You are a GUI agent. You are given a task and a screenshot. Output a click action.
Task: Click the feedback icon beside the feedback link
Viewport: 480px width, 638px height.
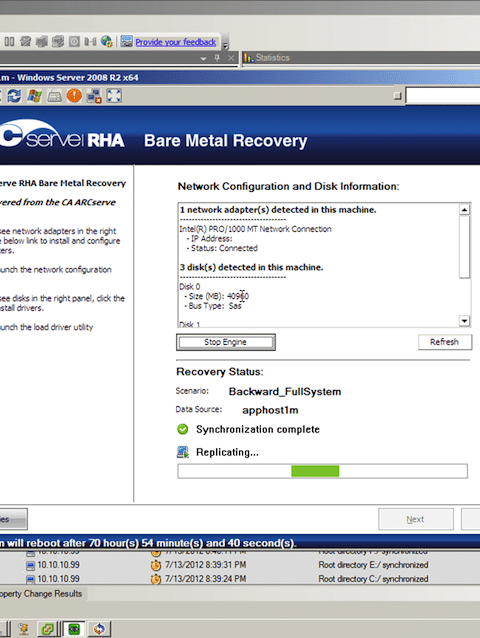click(127, 42)
